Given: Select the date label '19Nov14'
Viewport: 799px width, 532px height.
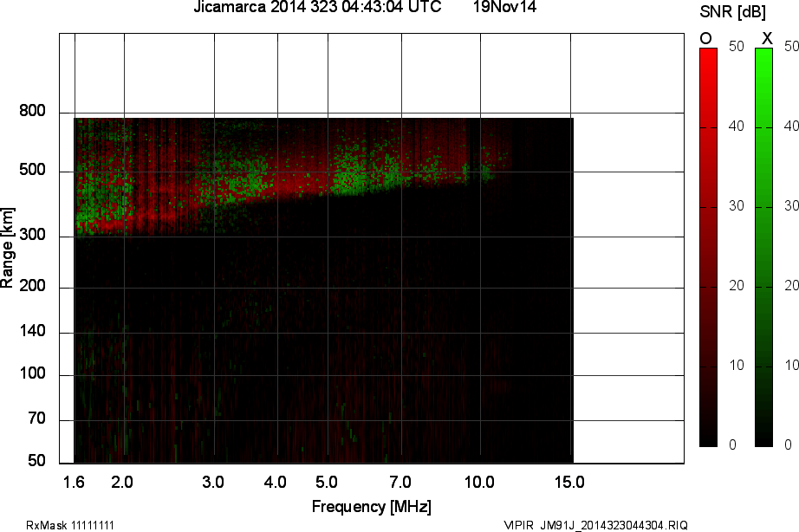Looking at the screenshot, I should point(504,7).
